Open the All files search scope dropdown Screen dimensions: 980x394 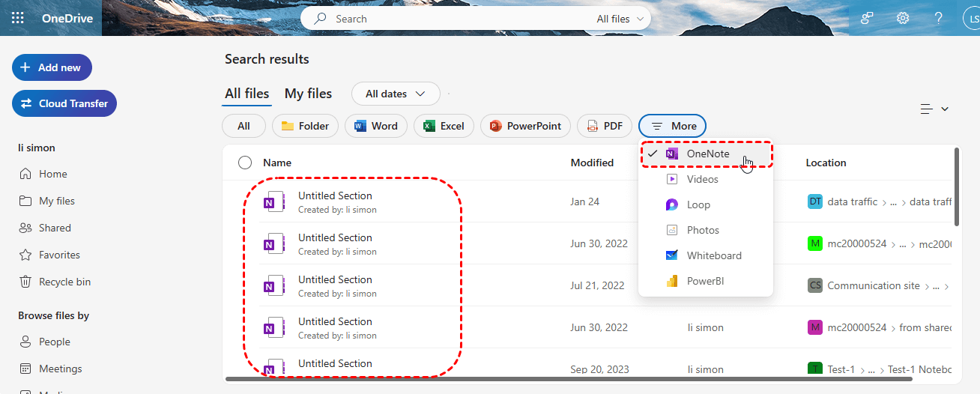click(x=620, y=19)
